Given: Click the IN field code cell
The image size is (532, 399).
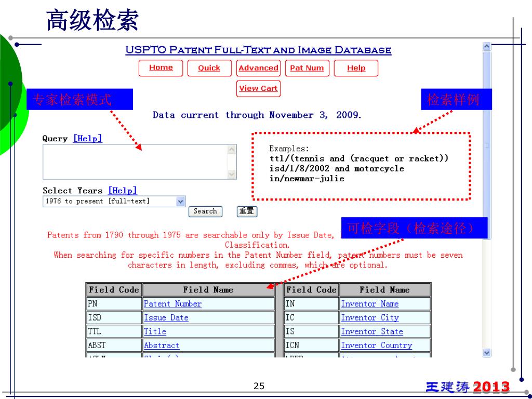Looking at the screenshot, I should [x=312, y=303].
